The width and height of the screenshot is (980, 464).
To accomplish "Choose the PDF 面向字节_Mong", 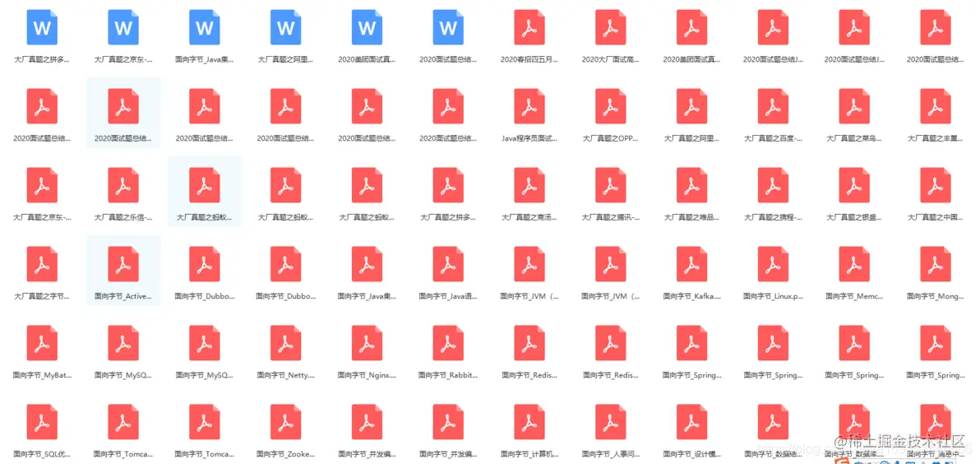I will (x=936, y=264).
